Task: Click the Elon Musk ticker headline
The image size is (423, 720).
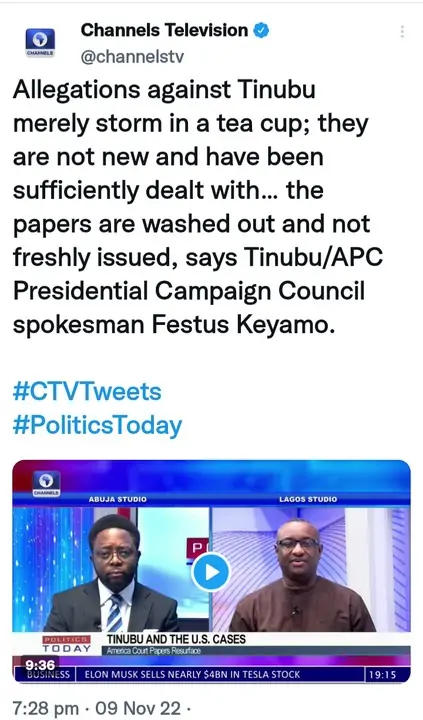Action: click(x=192, y=675)
